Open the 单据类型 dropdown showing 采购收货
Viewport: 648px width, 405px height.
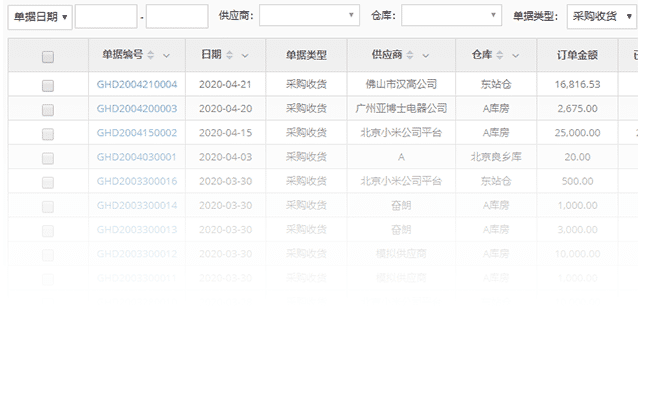pyautogui.click(x=602, y=17)
